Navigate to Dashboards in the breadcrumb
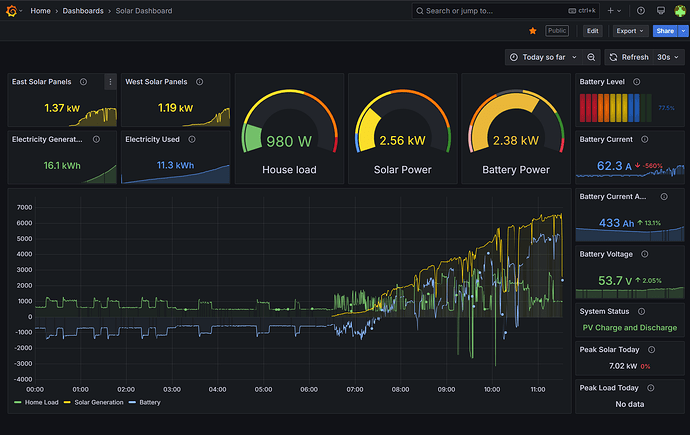The height and width of the screenshot is (435, 690). [x=83, y=10]
